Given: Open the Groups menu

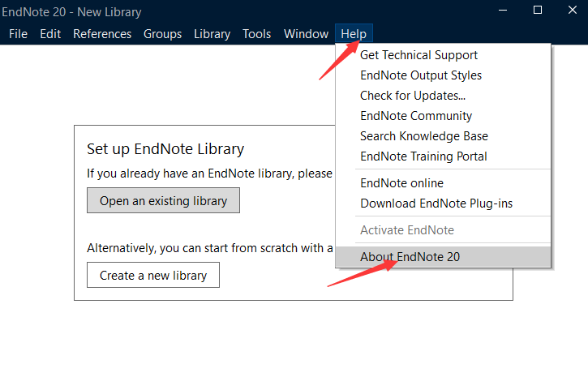Looking at the screenshot, I should click(x=162, y=34).
